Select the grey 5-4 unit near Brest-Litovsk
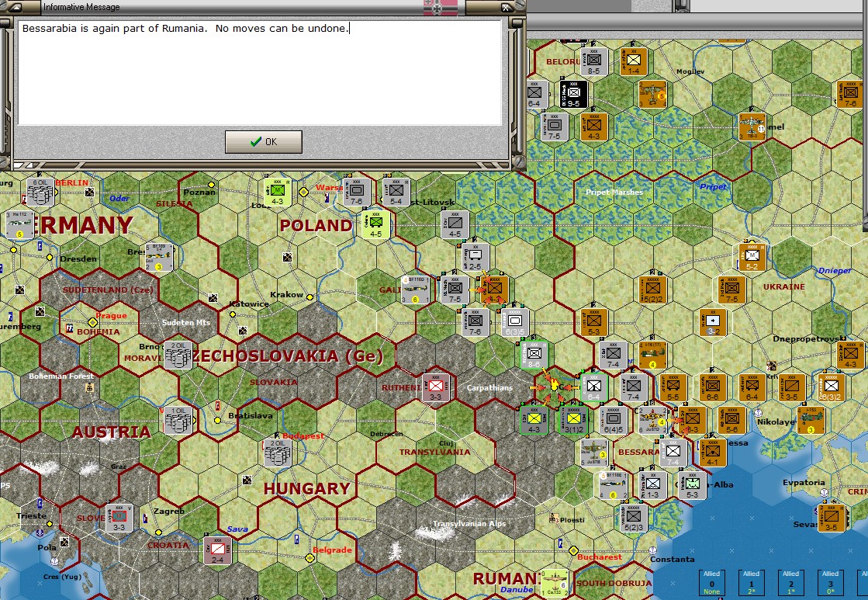This screenshot has height=600, width=868. pos(396,192)
